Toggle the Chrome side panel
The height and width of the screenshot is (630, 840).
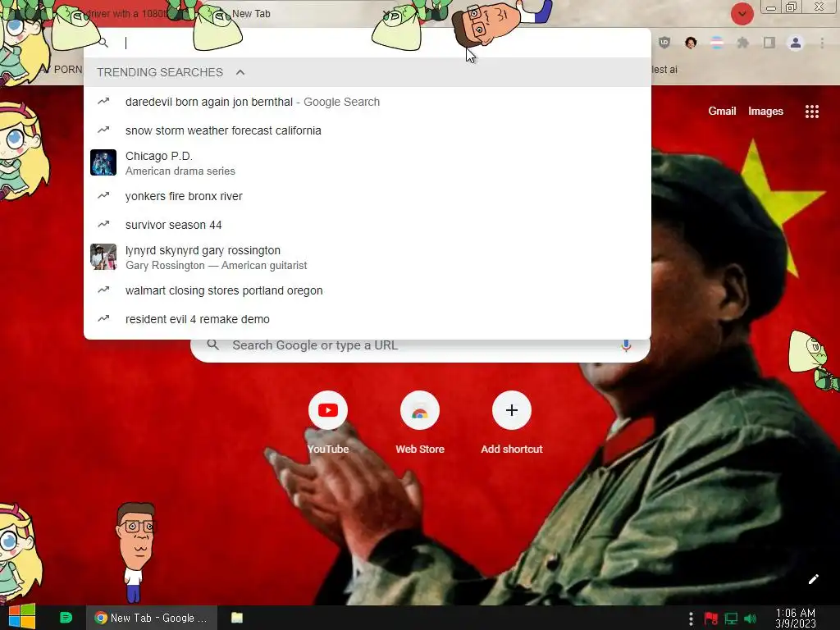coord(769,43)
